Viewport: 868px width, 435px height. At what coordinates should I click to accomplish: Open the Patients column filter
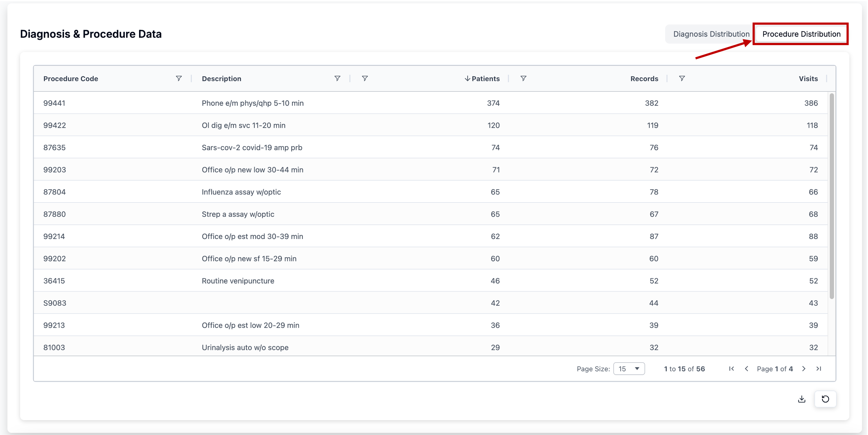coord(365,79)
